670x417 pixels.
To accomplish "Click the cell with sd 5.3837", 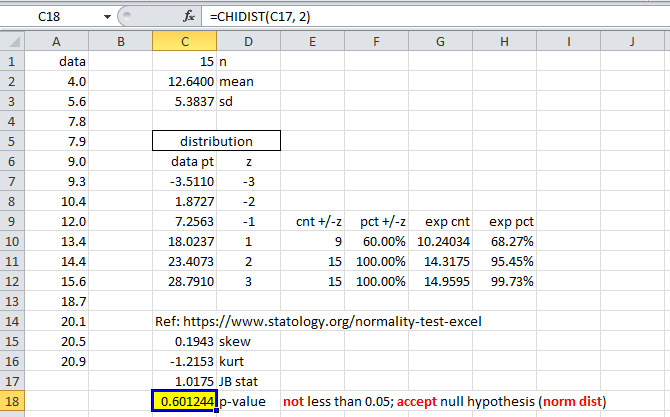I will pos(185,101).
